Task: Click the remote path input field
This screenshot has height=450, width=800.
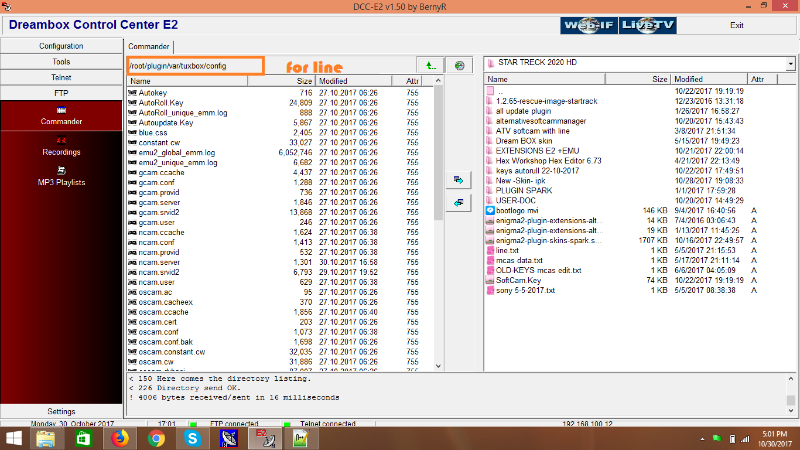Action: click(195, 66)
